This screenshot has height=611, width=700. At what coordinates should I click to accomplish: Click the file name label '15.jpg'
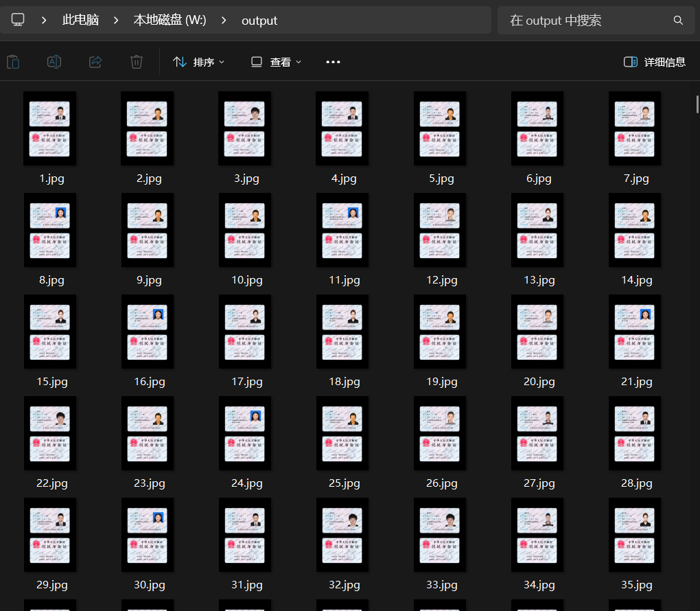pos(51,382)
